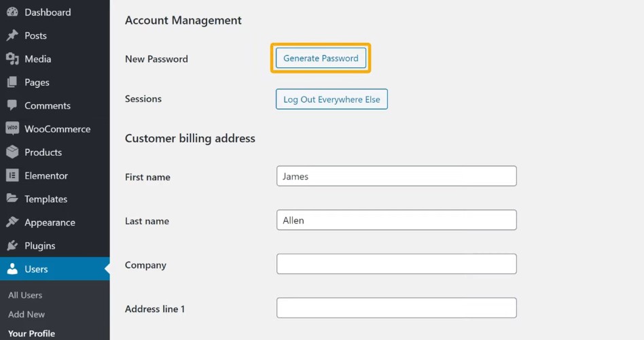Screen dimensions: 644x340
Task: Click the Generate Password button
Action: [321, 58]
